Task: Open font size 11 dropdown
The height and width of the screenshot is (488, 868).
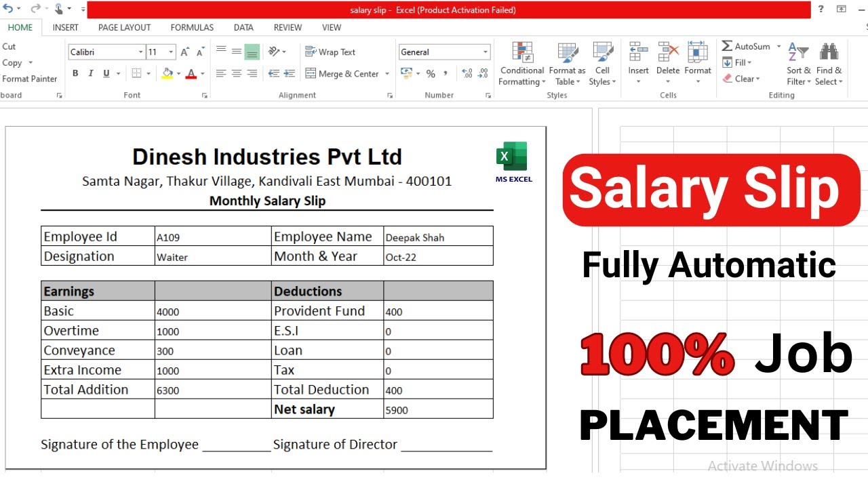Action: point(171,52)
